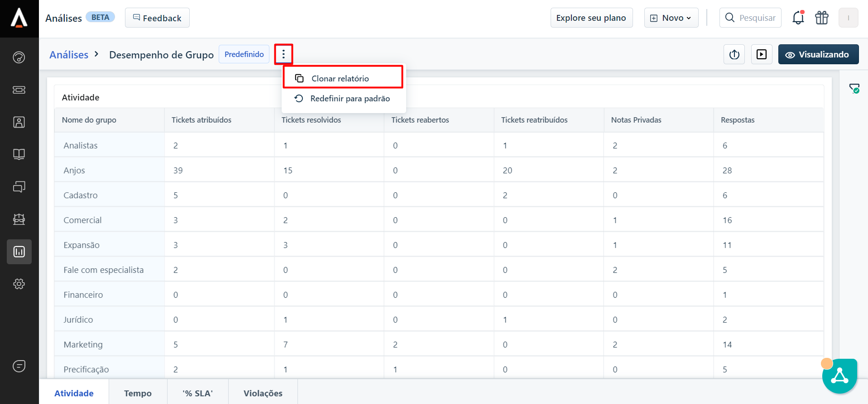Click the gift box icon
868x404 pixels.
pyautogui.click(x=821, y=18)
